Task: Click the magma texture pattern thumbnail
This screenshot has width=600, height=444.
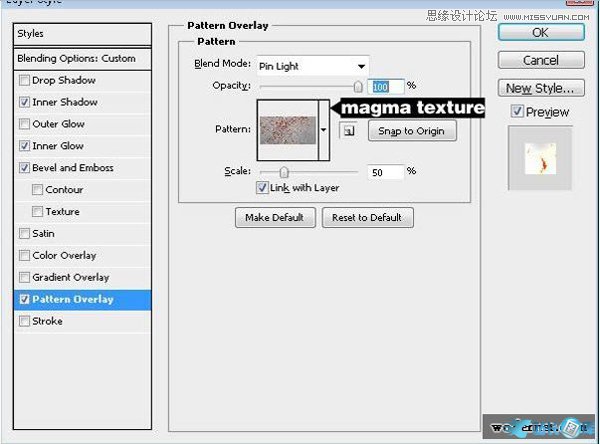Action: point(288,130)
